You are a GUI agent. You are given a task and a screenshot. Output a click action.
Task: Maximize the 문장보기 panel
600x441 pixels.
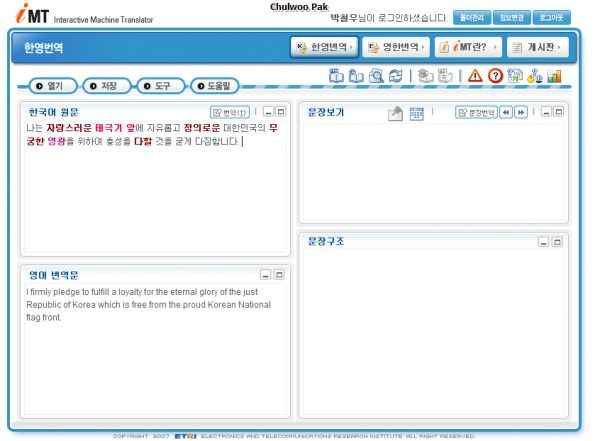click(x=559, y=112)
